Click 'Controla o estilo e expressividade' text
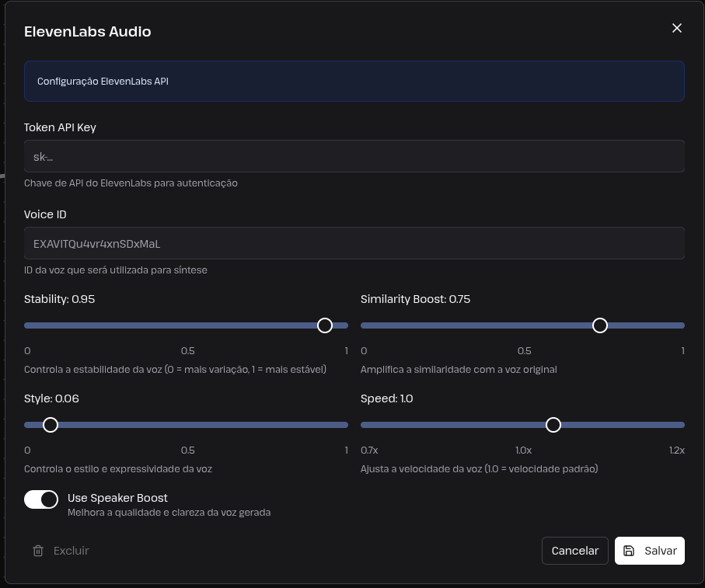Screen dimensions: 705x588 [x=118, y=469]
